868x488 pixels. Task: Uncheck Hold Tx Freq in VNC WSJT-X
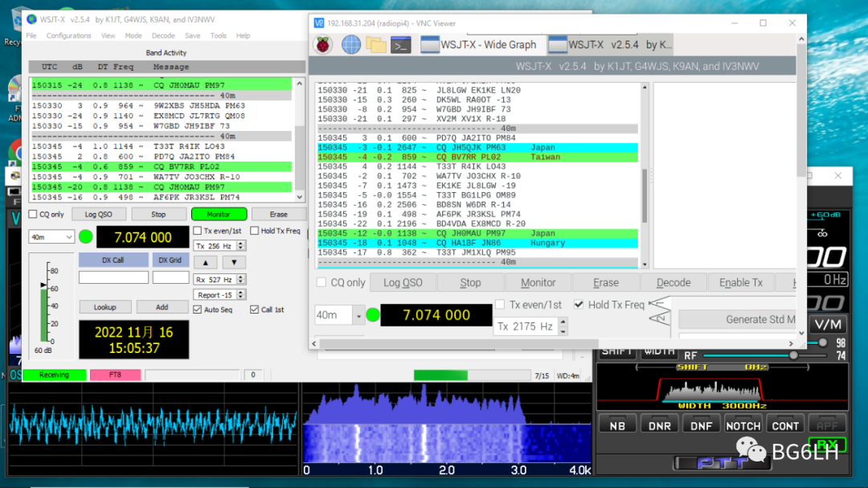point(579,305)
